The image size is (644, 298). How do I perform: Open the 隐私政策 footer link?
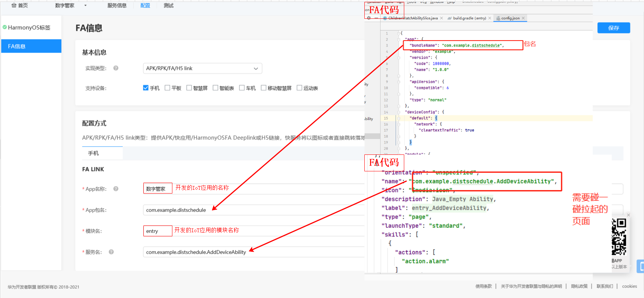579,286
